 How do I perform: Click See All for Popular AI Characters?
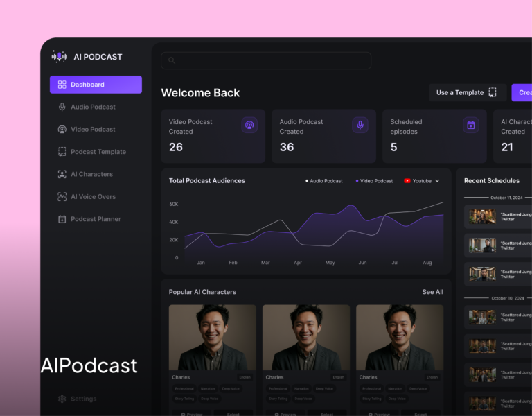pos(432,292)
